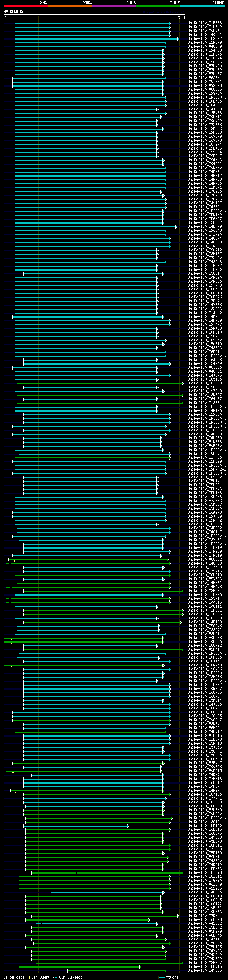Click the red 20% identity legend segment

tap(26, 6)
